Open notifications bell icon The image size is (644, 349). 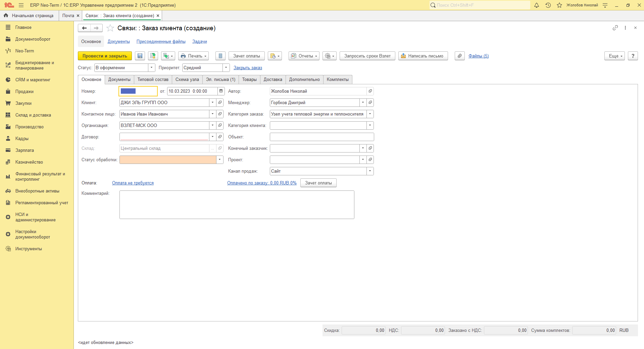[537, 5]
